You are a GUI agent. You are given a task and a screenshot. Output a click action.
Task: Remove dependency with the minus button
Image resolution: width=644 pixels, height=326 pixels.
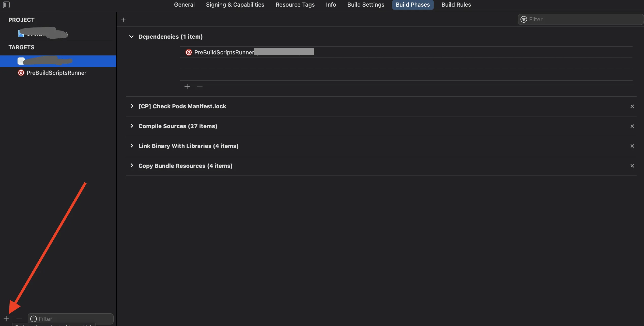(x=200, y=87)
